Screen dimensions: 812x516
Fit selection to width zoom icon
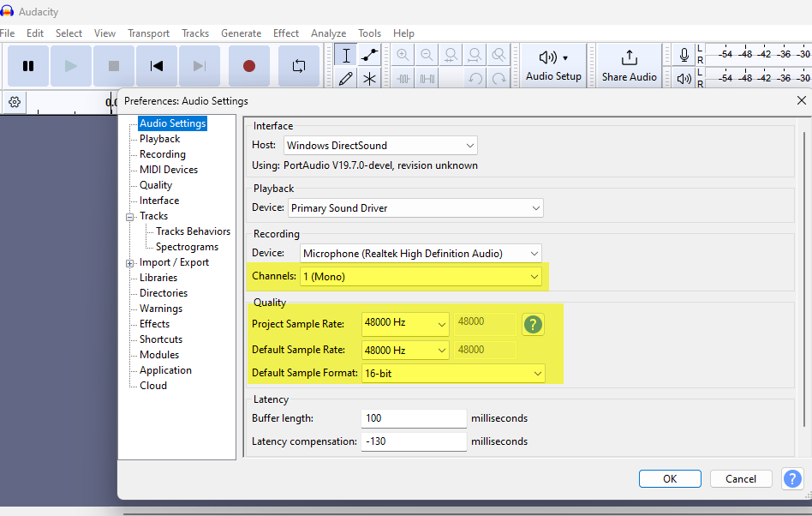451,55
